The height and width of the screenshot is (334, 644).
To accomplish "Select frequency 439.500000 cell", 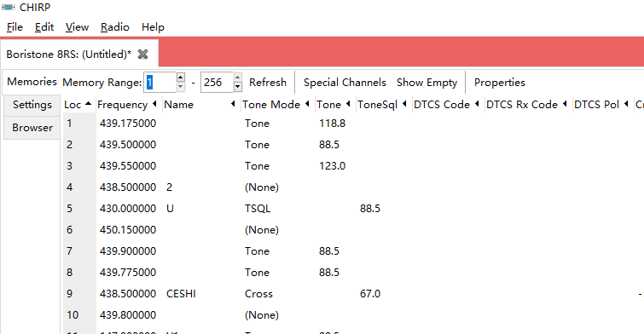I will coord(128,145).
